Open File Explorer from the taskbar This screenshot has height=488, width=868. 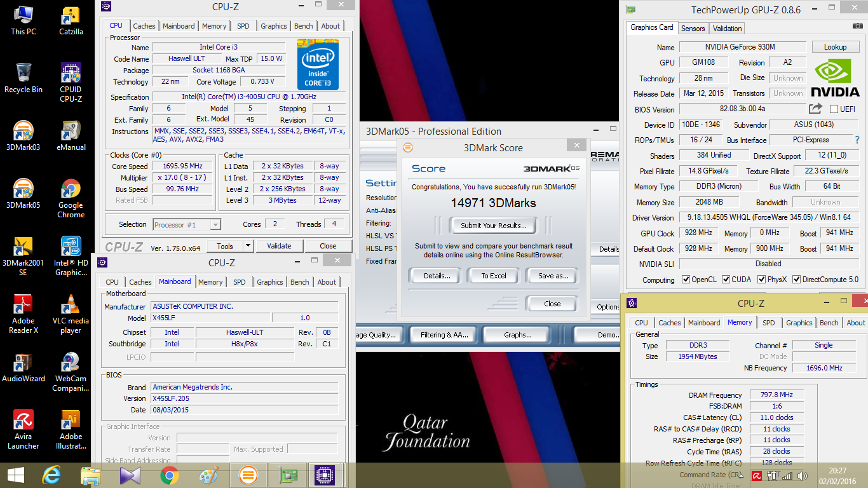(x=90, y=475)
